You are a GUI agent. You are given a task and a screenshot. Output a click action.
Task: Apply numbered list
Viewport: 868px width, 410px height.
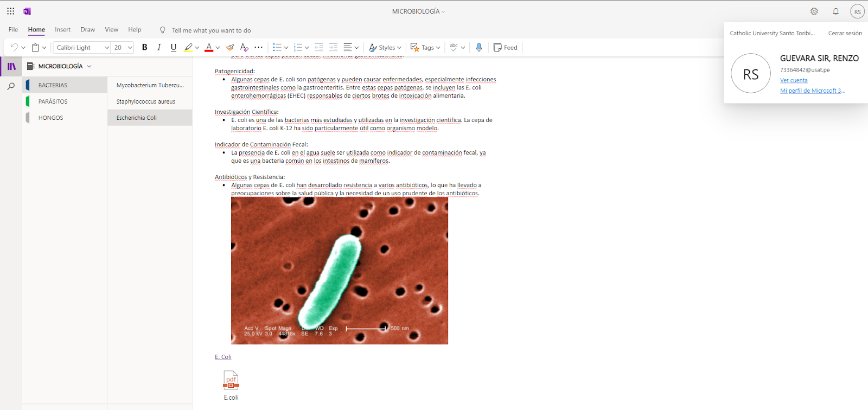298,47
